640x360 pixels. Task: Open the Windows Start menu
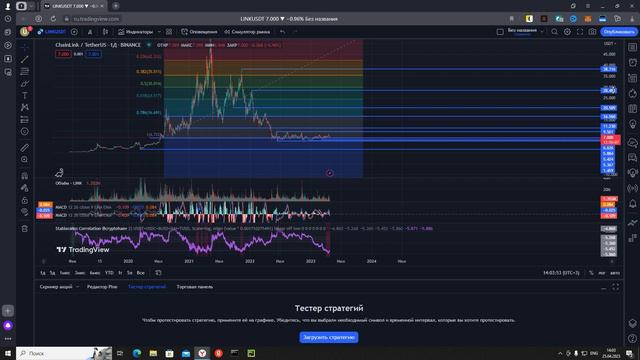coord(8,353)
